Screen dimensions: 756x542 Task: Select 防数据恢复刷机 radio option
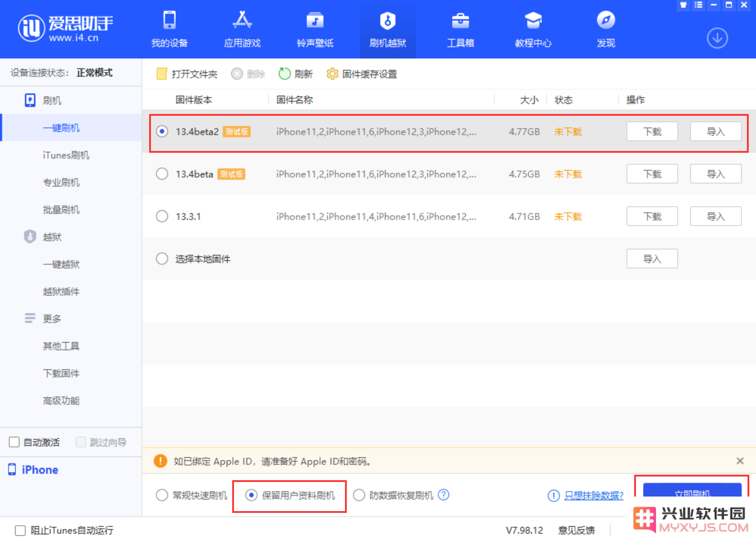[359, 495]
